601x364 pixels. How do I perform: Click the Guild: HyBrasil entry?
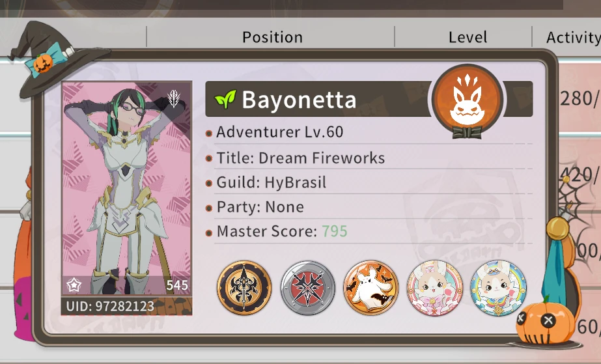(272, 182)
